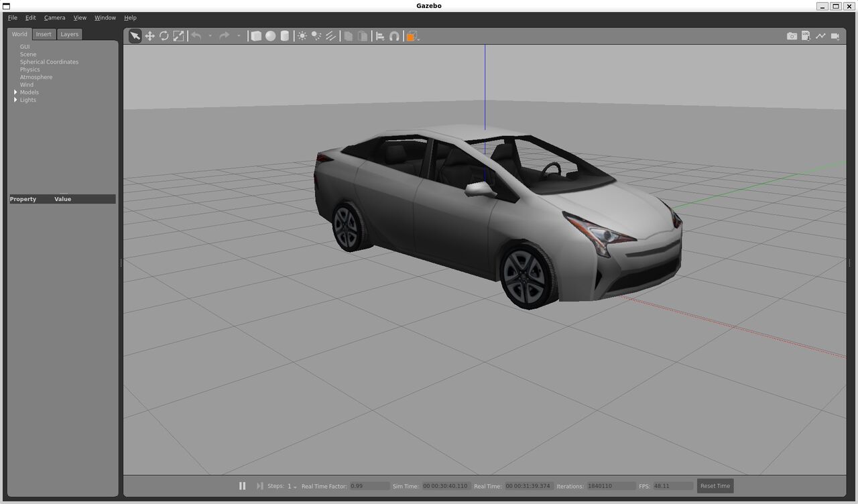
Task: Click the FPS value field
Action: tap(672, 486)
